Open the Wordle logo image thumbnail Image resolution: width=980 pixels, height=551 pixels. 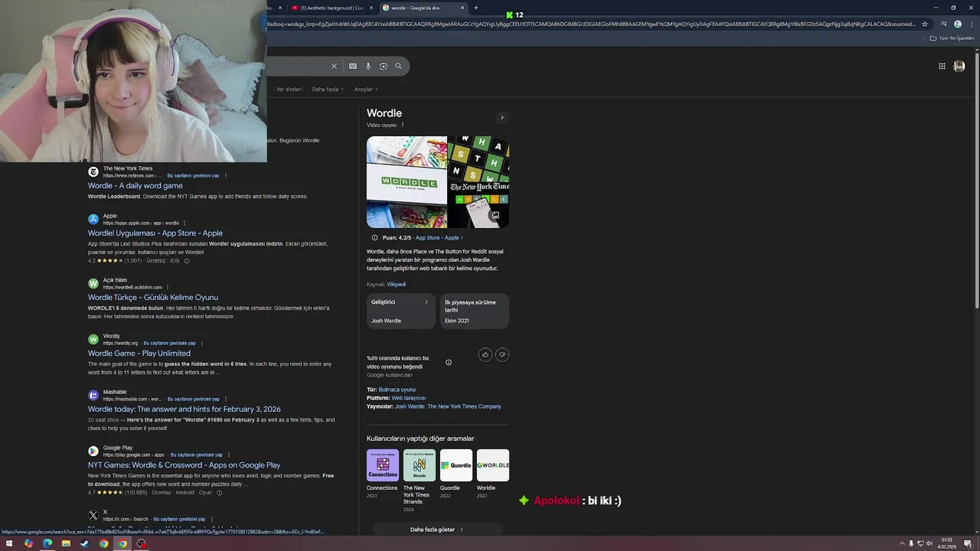[407, 182]
